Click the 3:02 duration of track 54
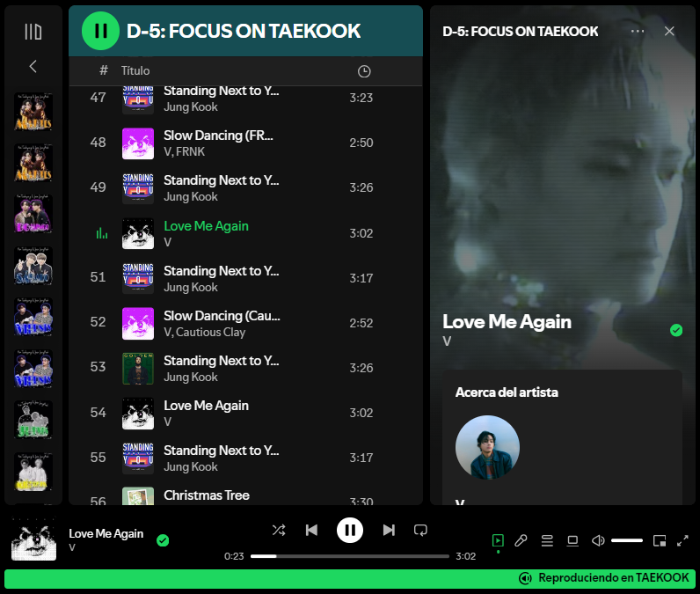This screenshot has width=700, height=594. 361,413
